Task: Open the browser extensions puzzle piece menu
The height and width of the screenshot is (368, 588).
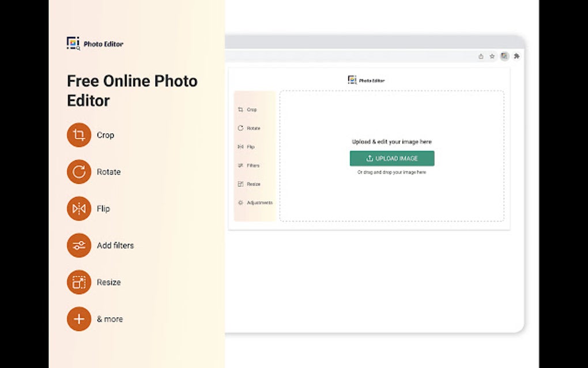Action: [x=517, y=56]
